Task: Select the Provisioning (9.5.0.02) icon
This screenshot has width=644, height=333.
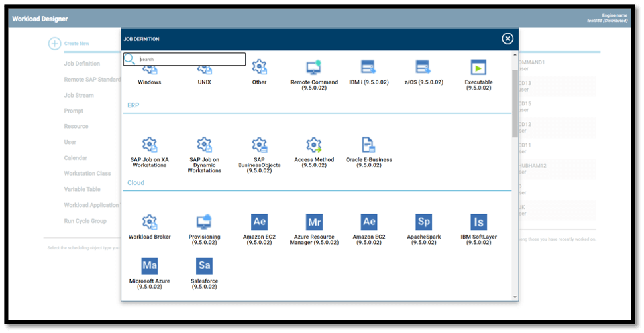Action: [205, 222]
